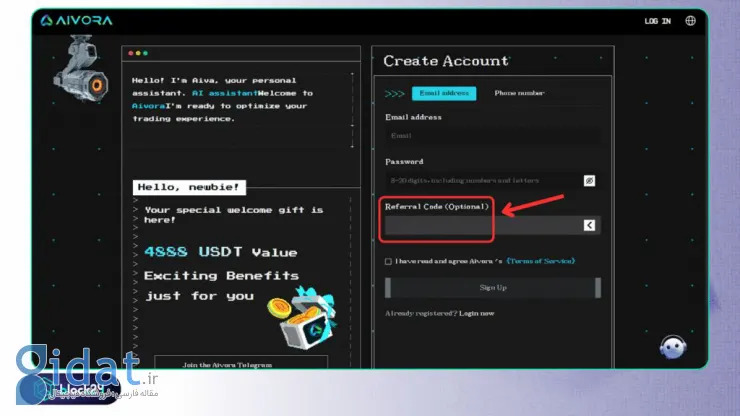Viewport: 740px width, 416px height.
Task: Open the support chat robot icon
Action: 672,346
